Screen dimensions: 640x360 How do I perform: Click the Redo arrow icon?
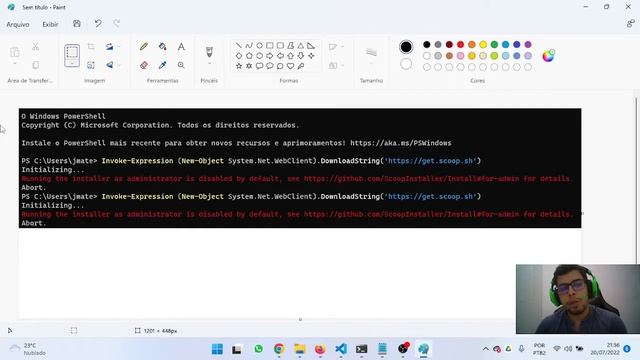[117, 24]
